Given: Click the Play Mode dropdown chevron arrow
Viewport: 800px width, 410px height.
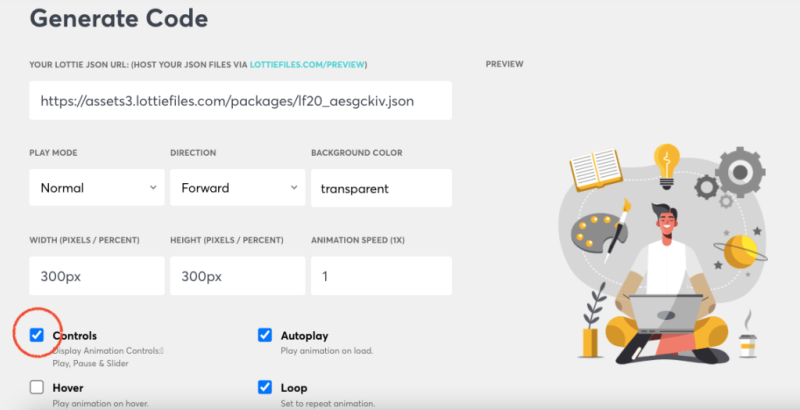Looking at the screenshot, I should [153, 188].
